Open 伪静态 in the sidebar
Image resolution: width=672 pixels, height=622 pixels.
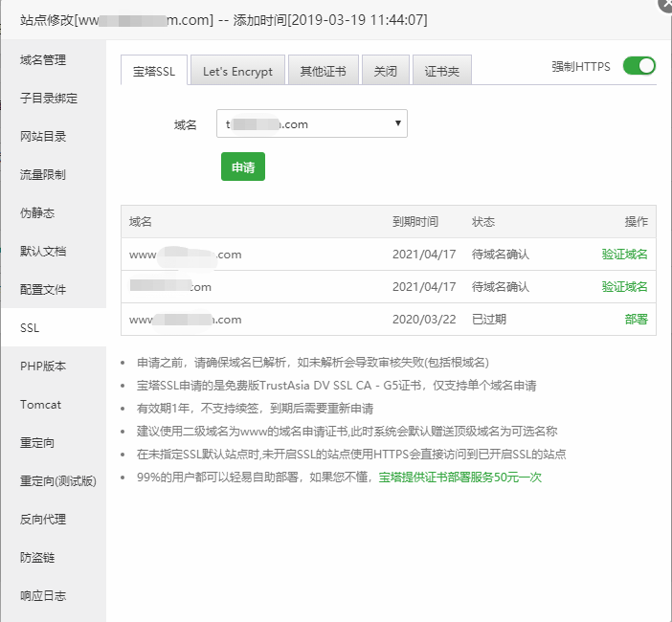pos(54,212)
